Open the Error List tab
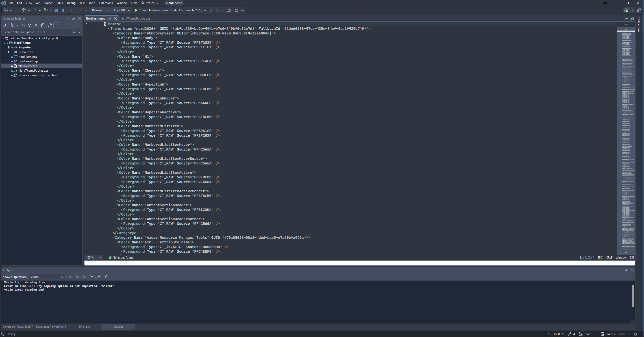 click(x=85, y=326)
